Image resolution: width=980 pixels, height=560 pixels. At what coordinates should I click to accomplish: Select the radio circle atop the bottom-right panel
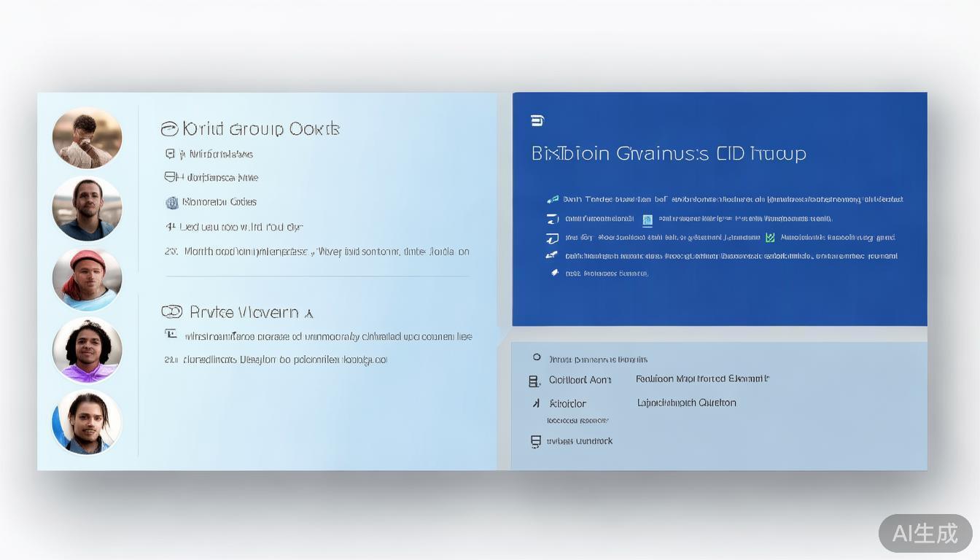(537, 358)
